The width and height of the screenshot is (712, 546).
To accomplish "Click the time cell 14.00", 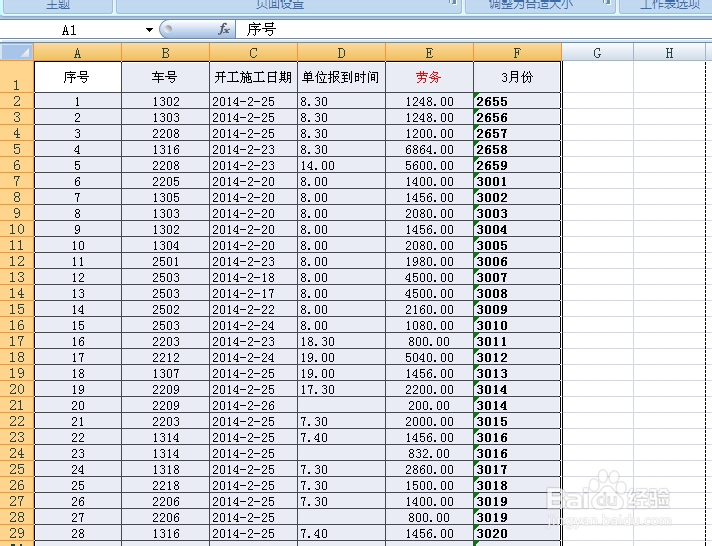I will click(x=341, y=165).
